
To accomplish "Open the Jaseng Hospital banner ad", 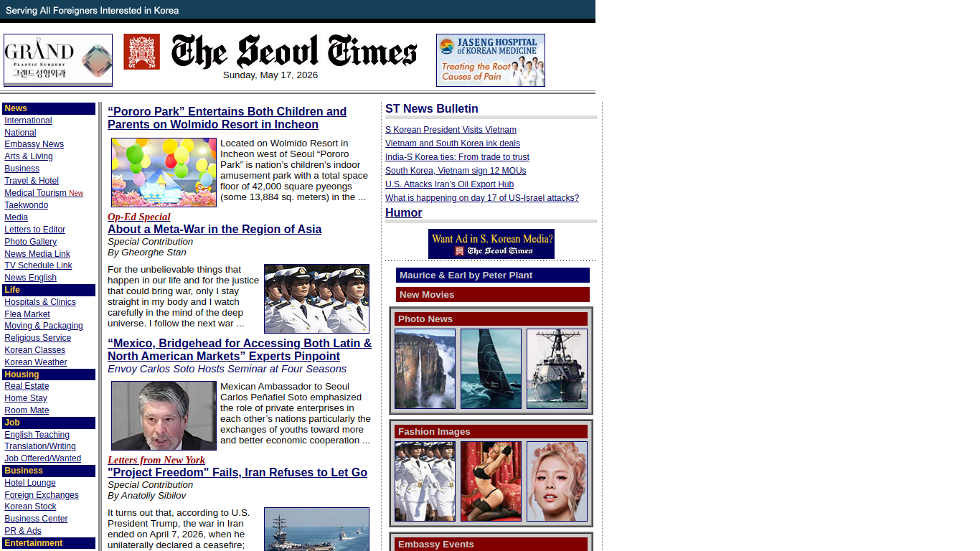I will click(x=491, y=60).
